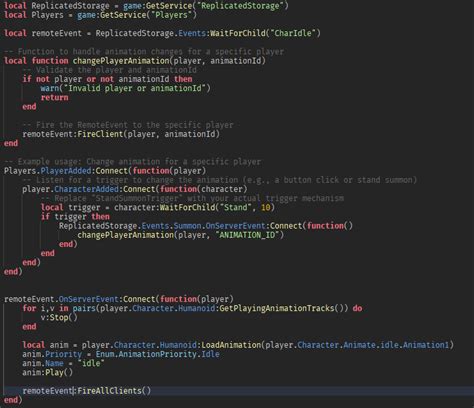Click the 'return' keyword below warn
Viewport: 474px width, 408px height.
click(x=54, y=98)
